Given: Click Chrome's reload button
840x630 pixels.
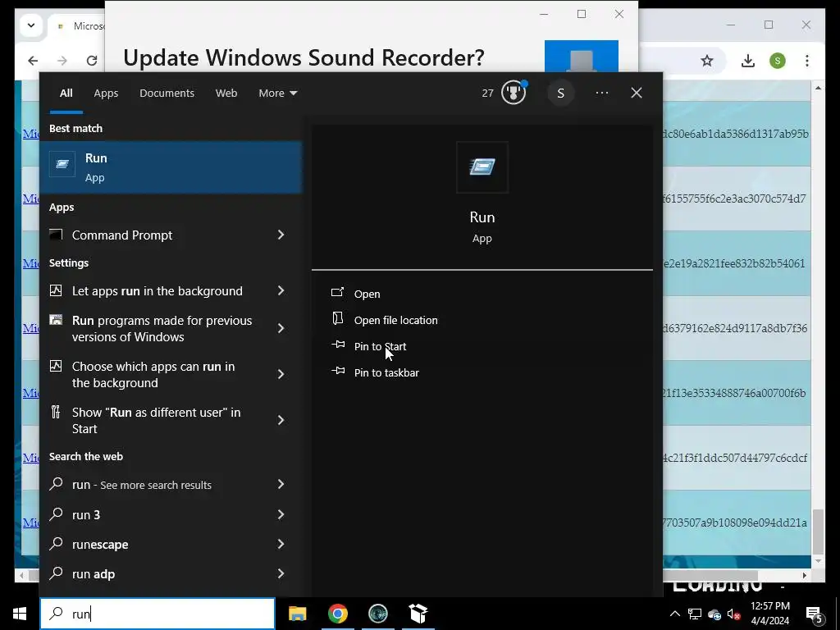Looking at the screenshot, I should click(92, 61).
